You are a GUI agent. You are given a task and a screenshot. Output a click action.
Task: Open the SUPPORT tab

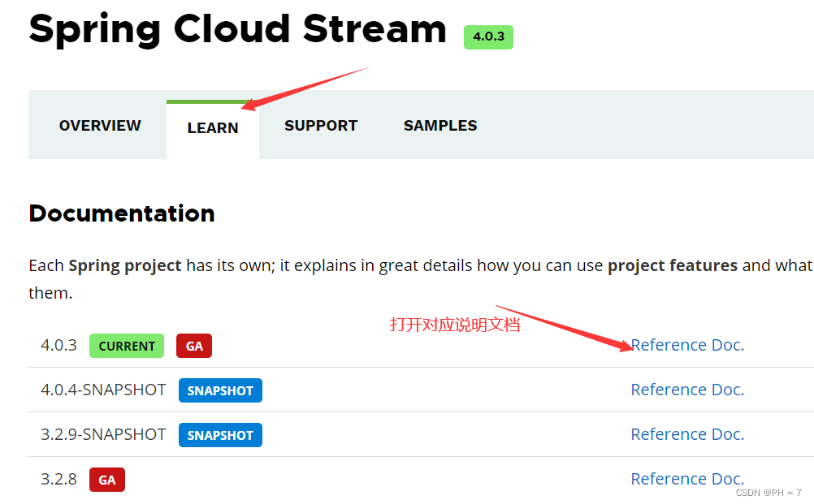tap(320, 125)
